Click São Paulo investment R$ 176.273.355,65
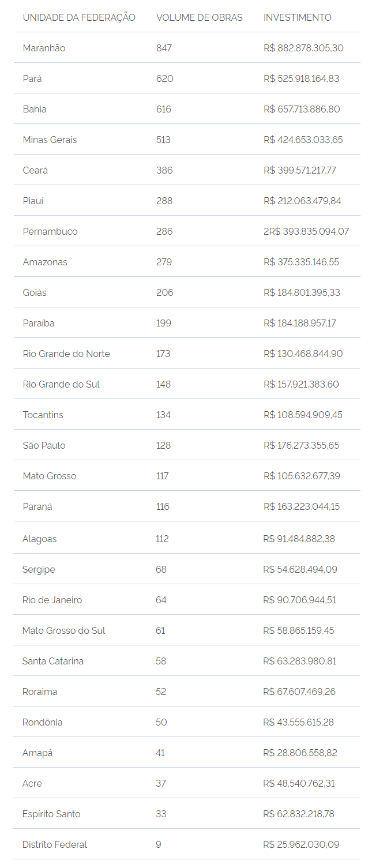 pos(302,445)
